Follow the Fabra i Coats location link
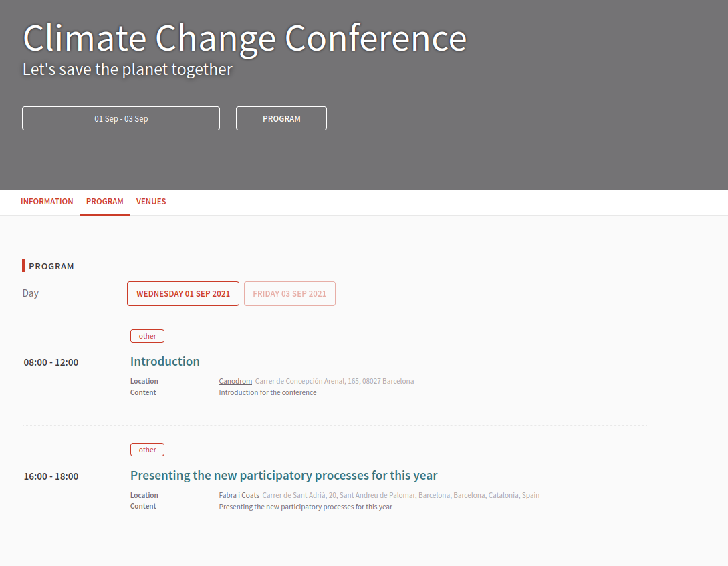728x566 pixels. tap(239, 496)
